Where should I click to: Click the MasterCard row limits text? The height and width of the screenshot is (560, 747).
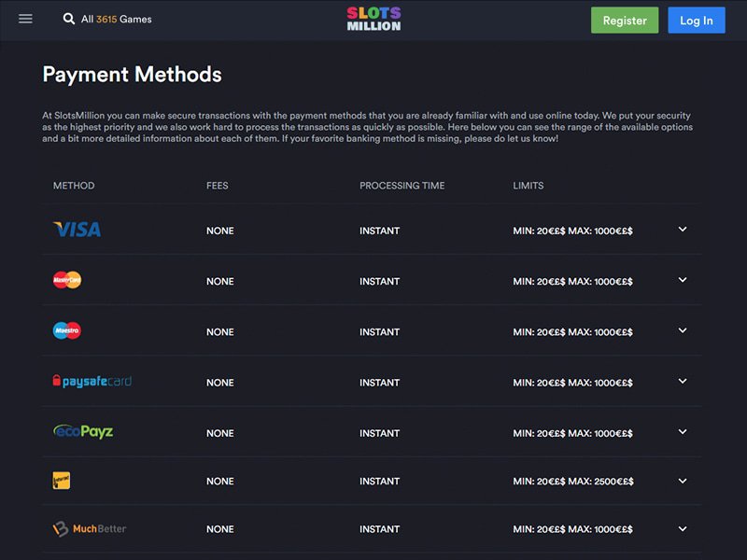tap(572, 282)
